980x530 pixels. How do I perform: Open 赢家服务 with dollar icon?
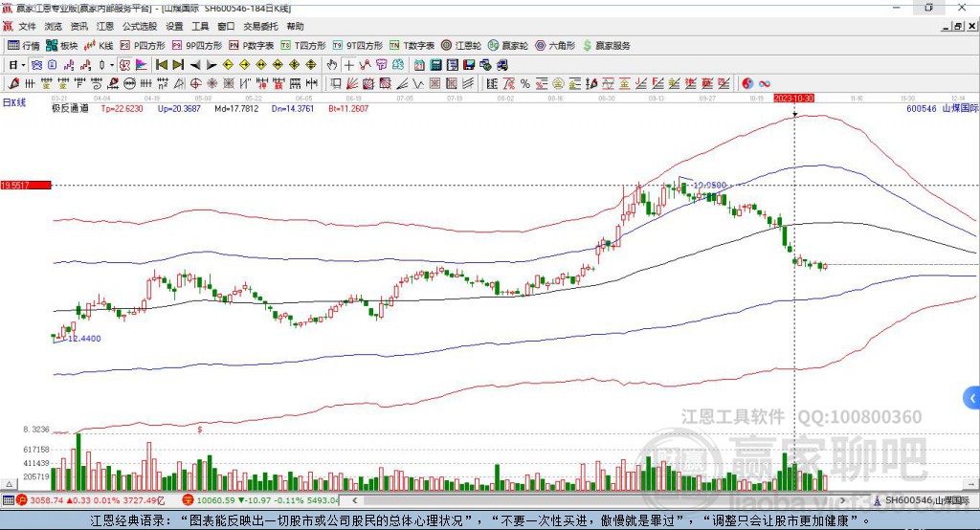(606, 46)
